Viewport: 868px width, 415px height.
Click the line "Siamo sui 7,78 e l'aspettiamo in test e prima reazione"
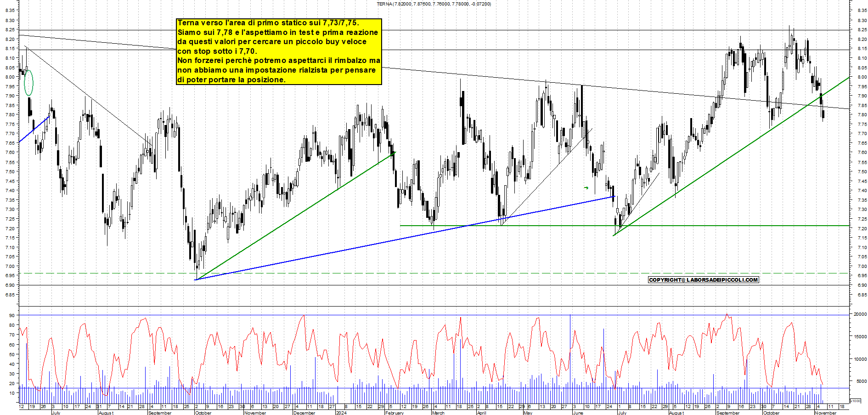click(277, 32)
